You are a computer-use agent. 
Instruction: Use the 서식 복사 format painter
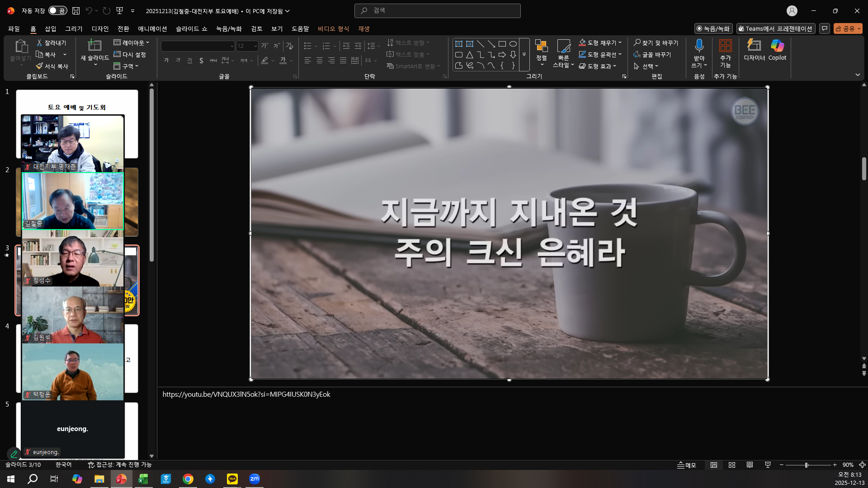click(51, 66)
